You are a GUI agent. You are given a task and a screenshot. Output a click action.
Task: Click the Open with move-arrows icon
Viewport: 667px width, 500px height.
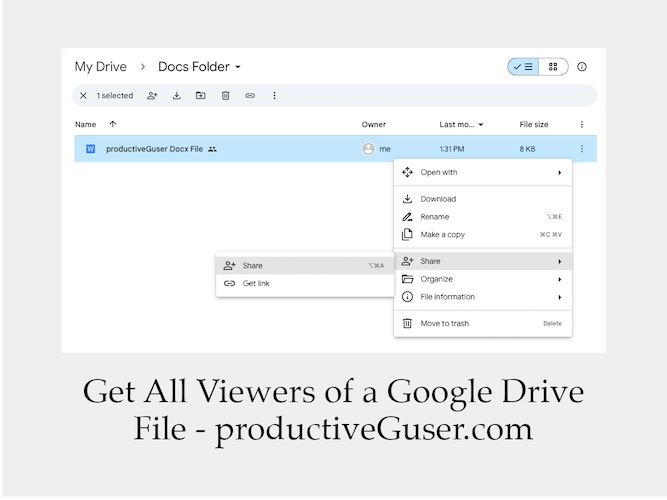(407, 172)
